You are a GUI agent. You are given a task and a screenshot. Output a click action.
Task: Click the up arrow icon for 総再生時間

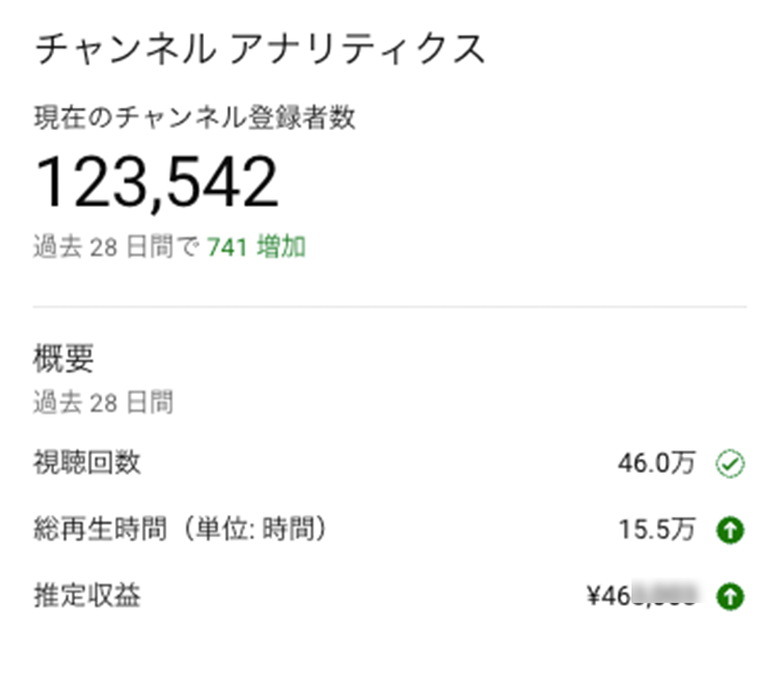pos(730,531)
